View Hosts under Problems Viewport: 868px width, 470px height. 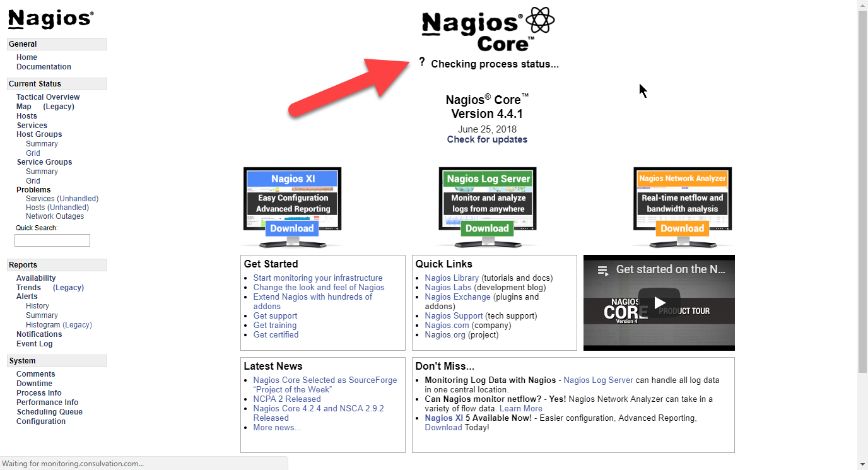coord(35,208)
